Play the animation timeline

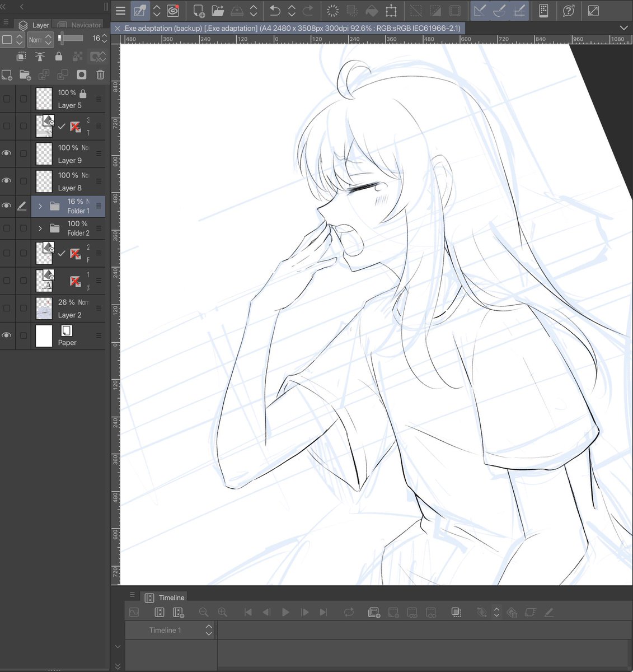(x=285, y=613)
